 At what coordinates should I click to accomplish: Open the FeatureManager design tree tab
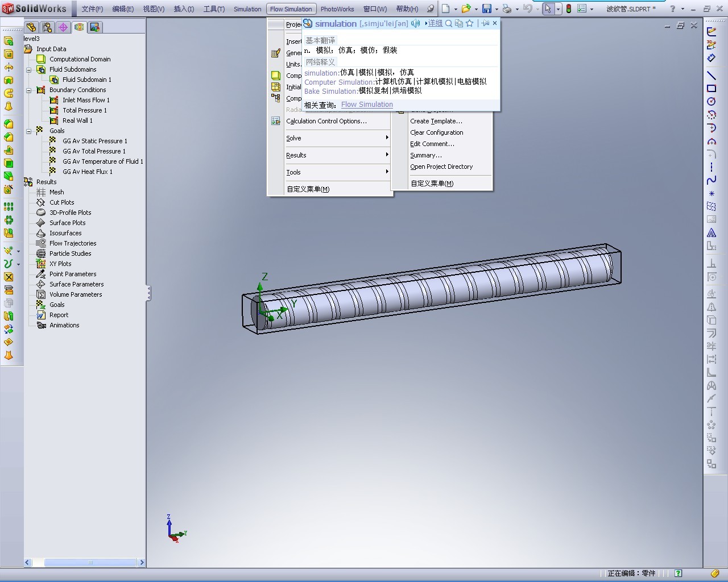(x=31, y=27)
